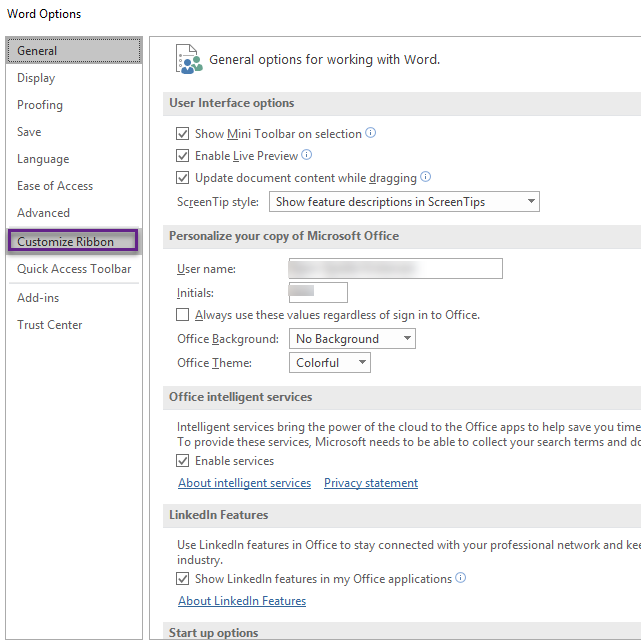The height and width of the screenshot is (643, 641).
Task: Select Customize Ribbon
Action: [x=73, y=242]
